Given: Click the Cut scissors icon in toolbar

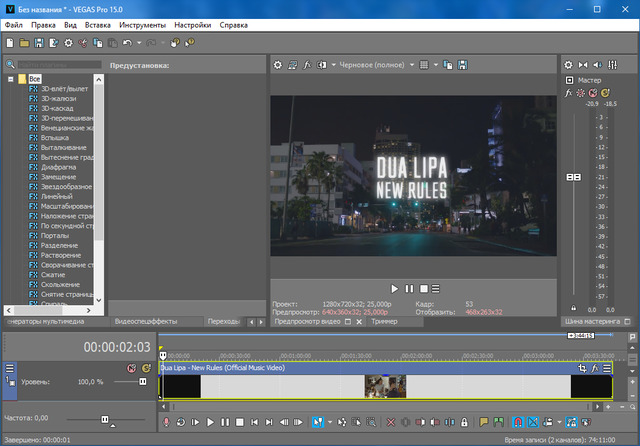Looking at the screenshot, I should coord(84,43).
